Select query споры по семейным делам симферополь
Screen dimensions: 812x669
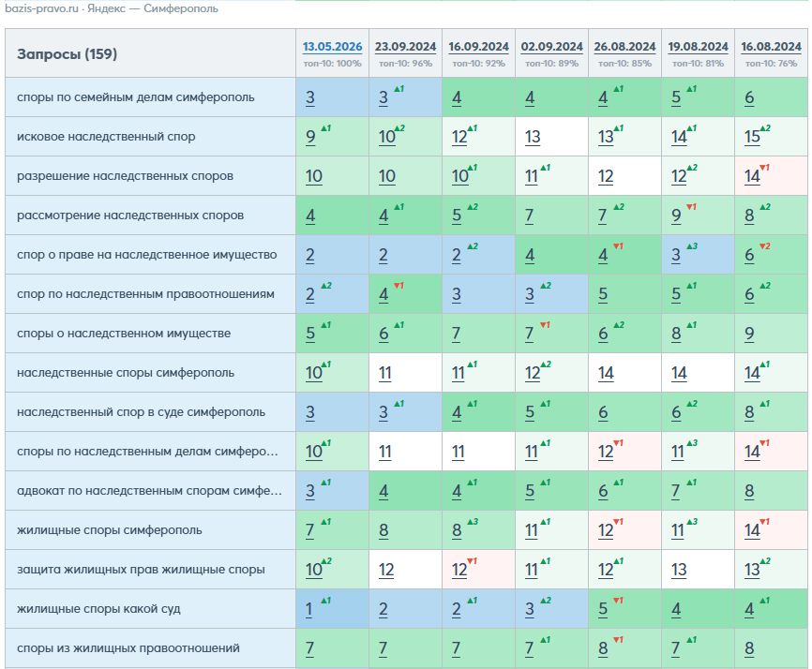tap(136, 97)
